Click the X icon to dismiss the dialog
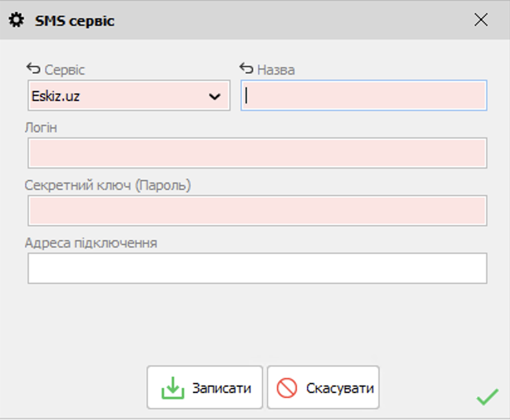Screen dimensions: 510x420 tap(481, 19)
